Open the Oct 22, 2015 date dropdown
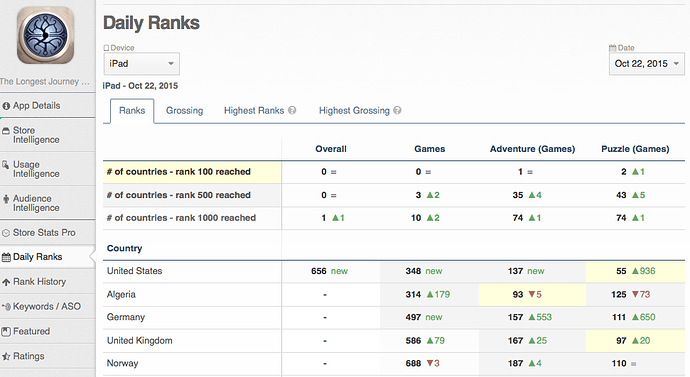 click(646, 64)
